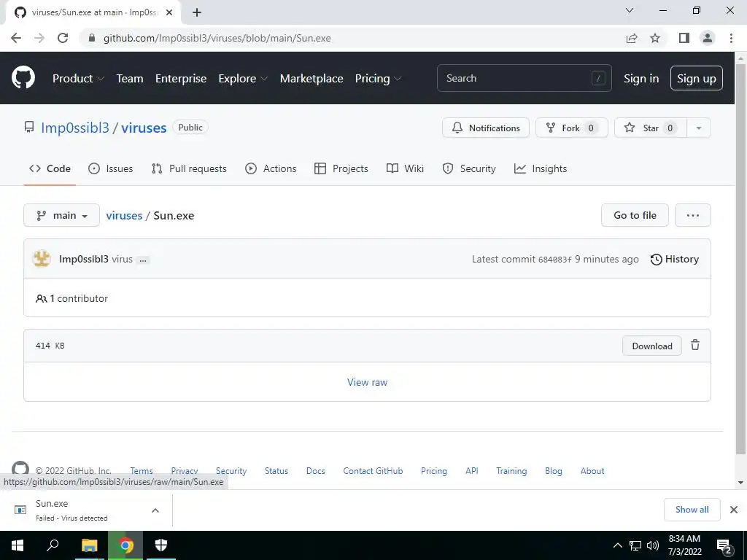The width and height of the screenshot is (747, 560).
Task: Open the Explore dropdown menu
Action: coord(243,79)
